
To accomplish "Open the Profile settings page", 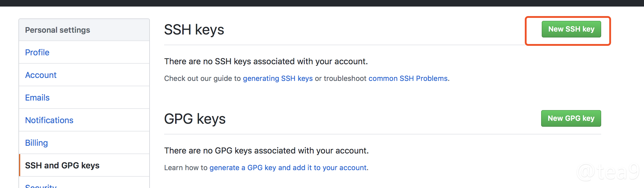I will tap(37, 52).
